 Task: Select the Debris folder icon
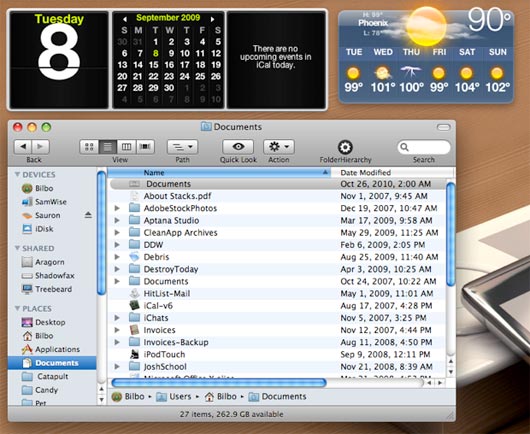135,257
